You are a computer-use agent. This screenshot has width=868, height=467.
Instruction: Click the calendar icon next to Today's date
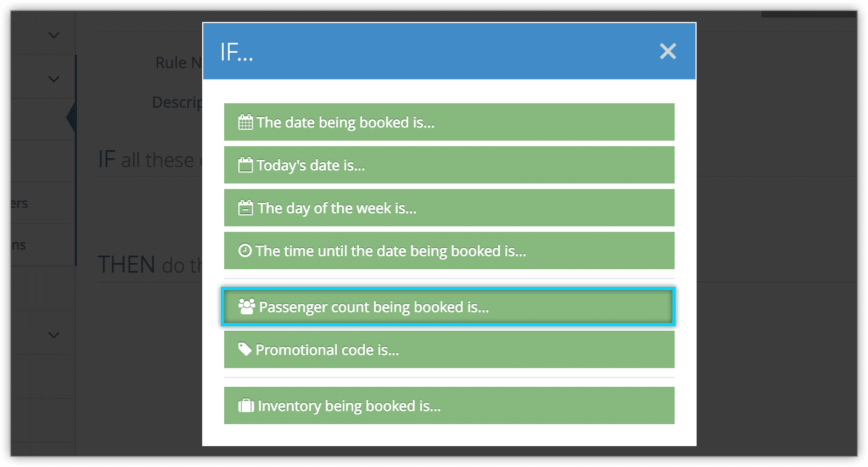246,165
